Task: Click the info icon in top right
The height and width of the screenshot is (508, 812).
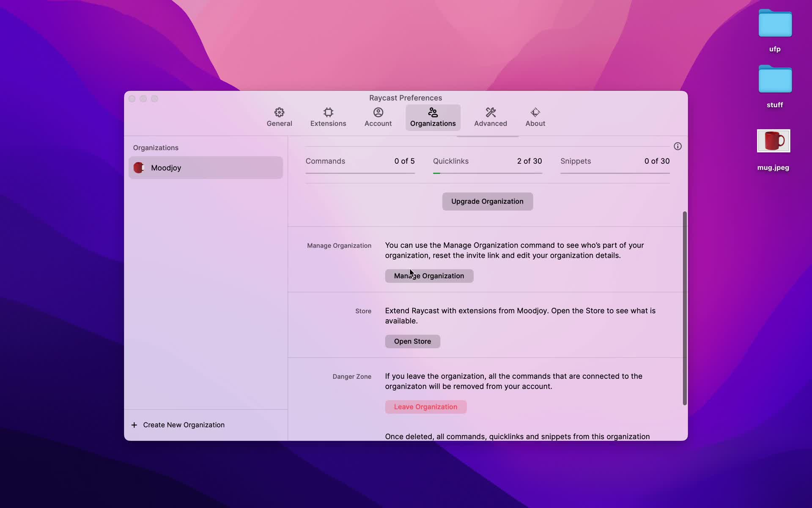Action: pyautogui.click(x=678, y=146)
